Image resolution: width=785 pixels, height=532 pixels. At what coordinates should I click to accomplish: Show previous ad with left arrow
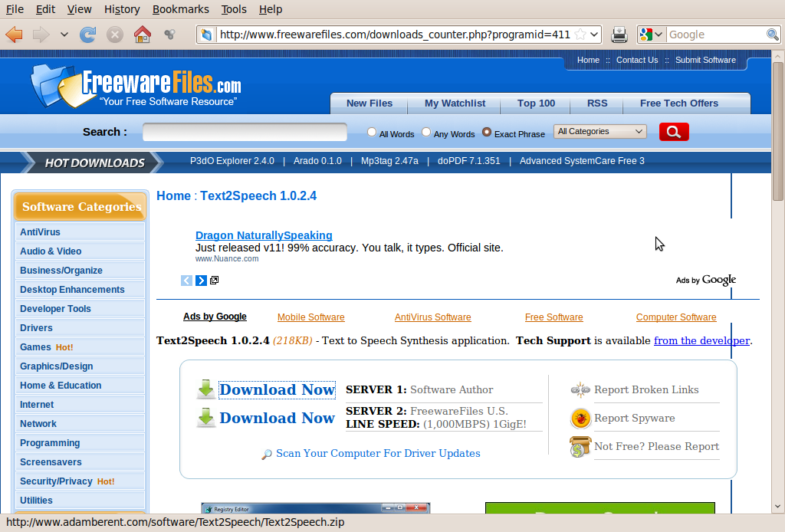point(186,281)
